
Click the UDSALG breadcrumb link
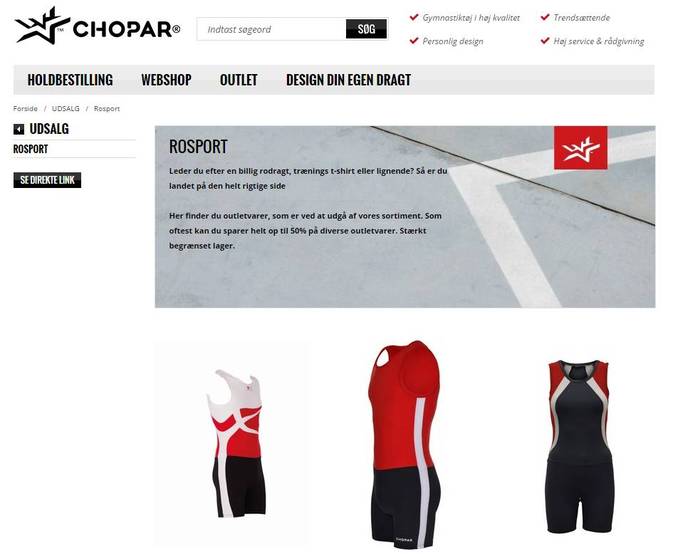pos(66,108)
